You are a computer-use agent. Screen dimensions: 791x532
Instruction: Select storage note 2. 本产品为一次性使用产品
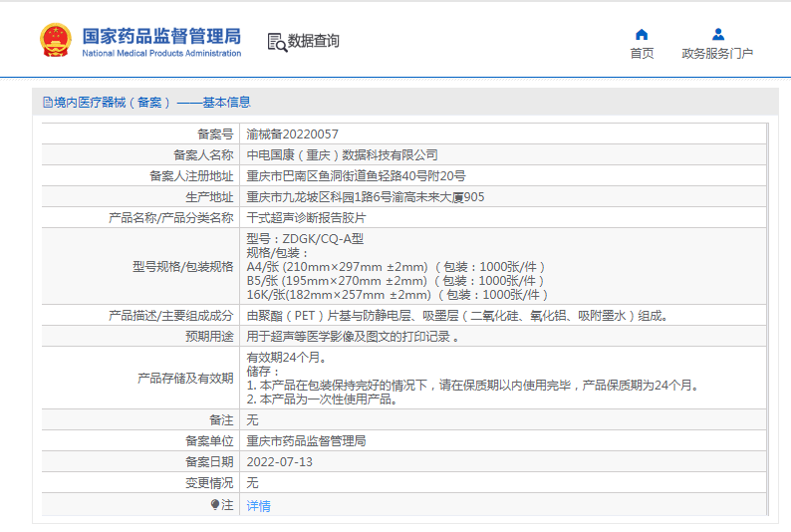click(x=322, y=399)
